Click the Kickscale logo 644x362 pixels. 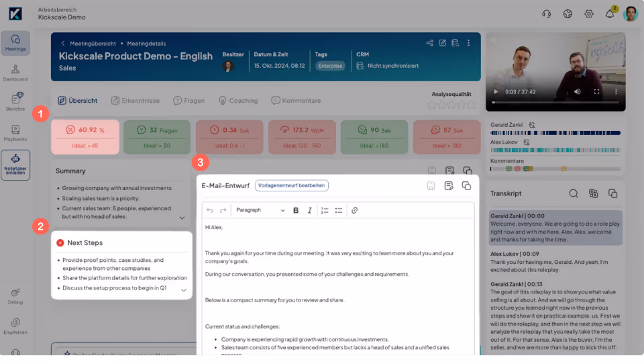pos(15,13)
